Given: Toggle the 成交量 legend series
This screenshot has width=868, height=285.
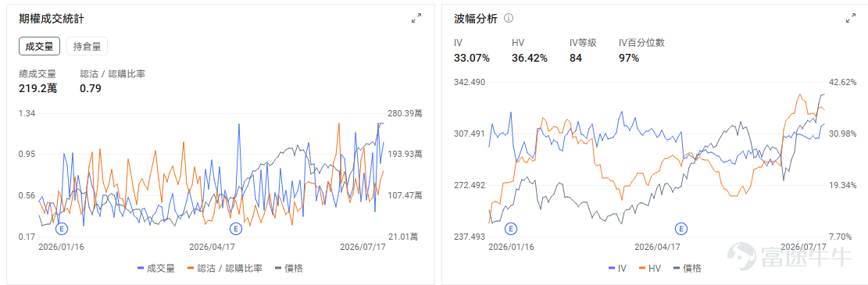Looking at the screenshot, I should [156, 269].
